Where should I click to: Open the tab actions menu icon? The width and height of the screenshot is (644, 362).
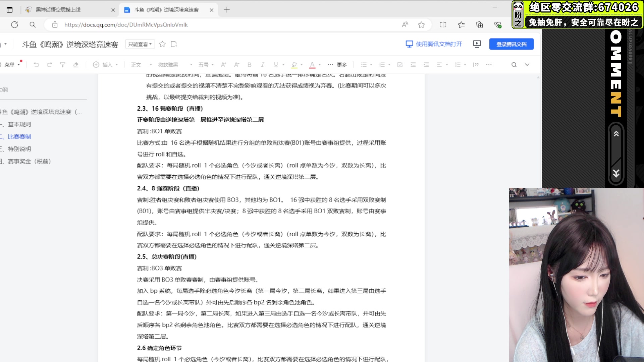tap(10, 10)
